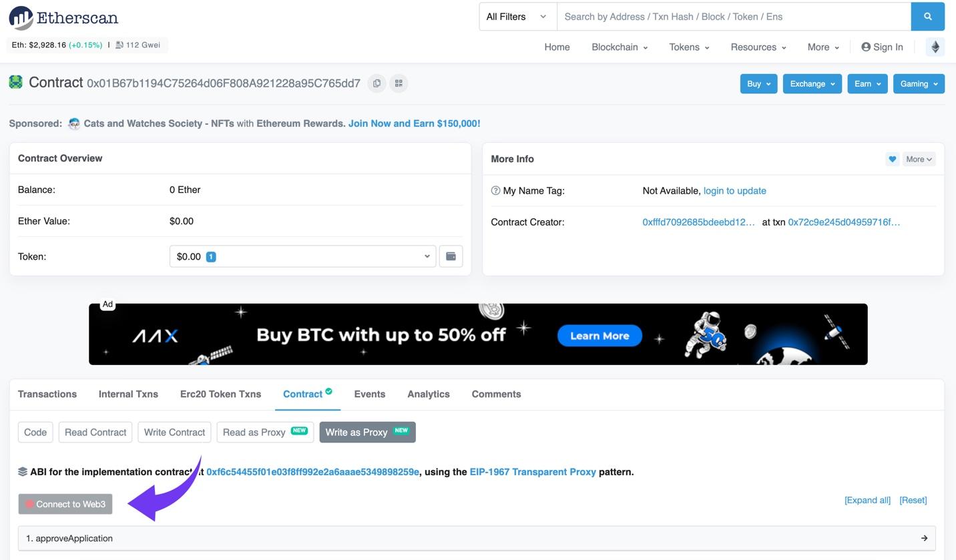Image resolution: width=956 pixels, height=560 pixels.
Task: Click the ABI stack layers icon
Action: [23, 472]
